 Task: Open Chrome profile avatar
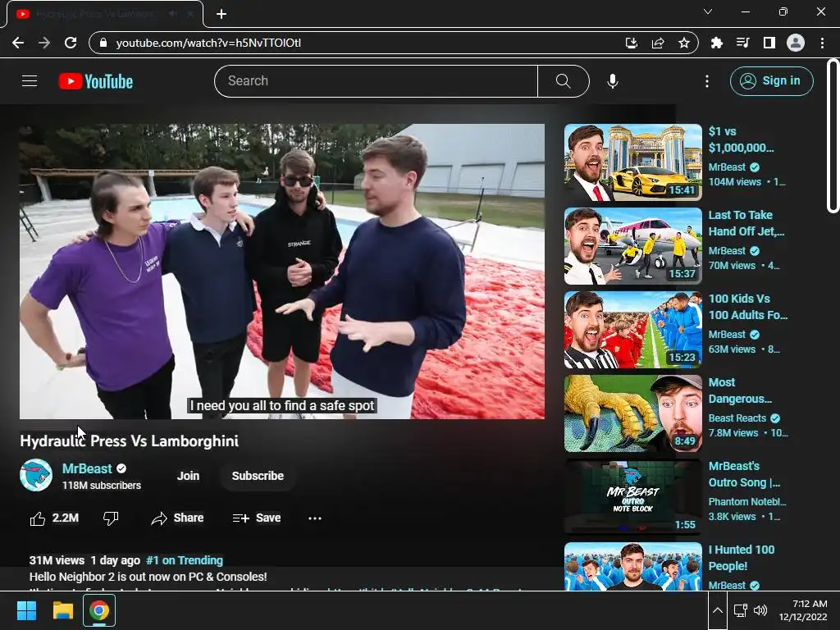796,43
